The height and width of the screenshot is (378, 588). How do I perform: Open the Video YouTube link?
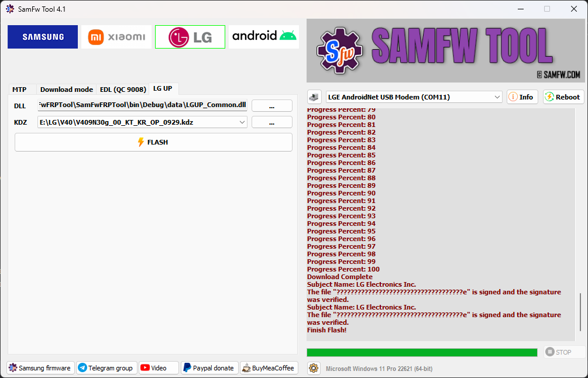pos(158,368)
